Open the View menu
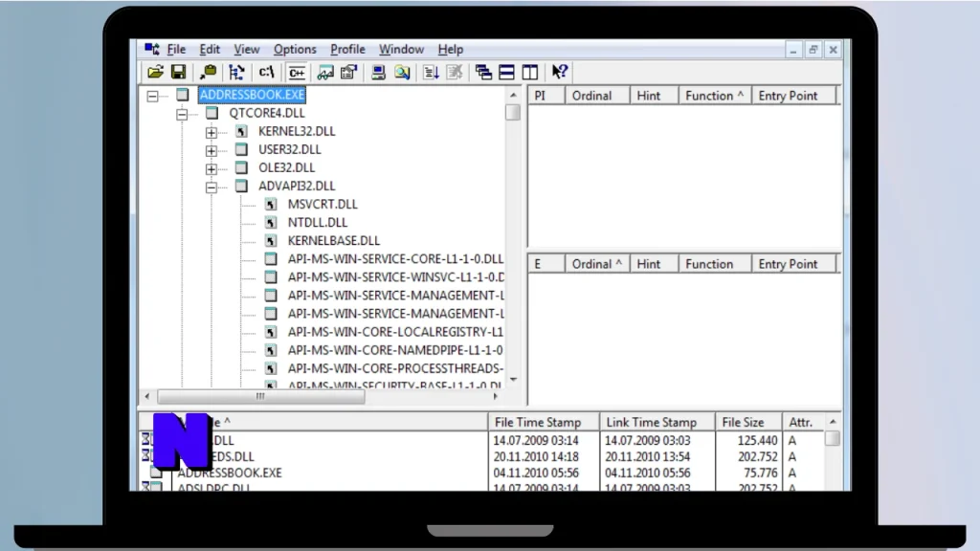Screen dimensions: 980x551 click(x=246, y=49)
